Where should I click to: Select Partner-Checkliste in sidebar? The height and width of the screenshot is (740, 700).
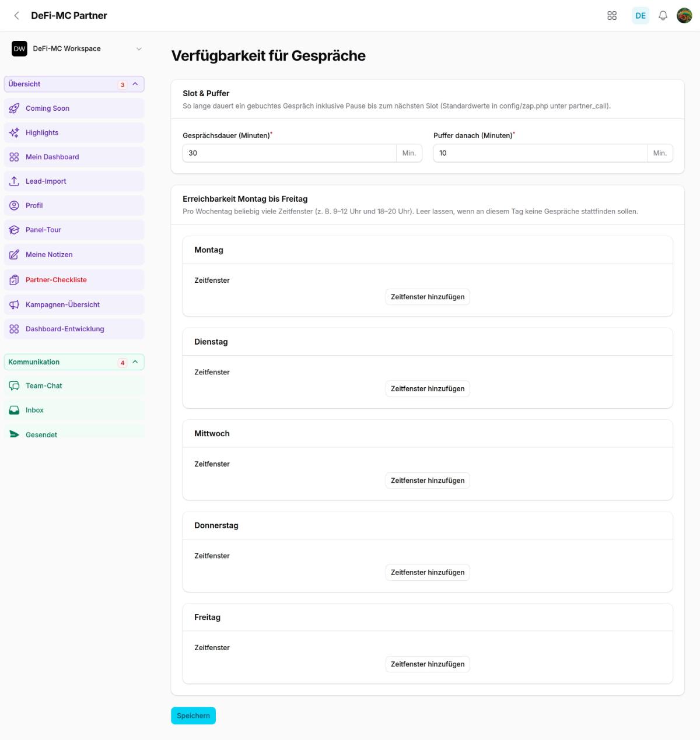74,280
